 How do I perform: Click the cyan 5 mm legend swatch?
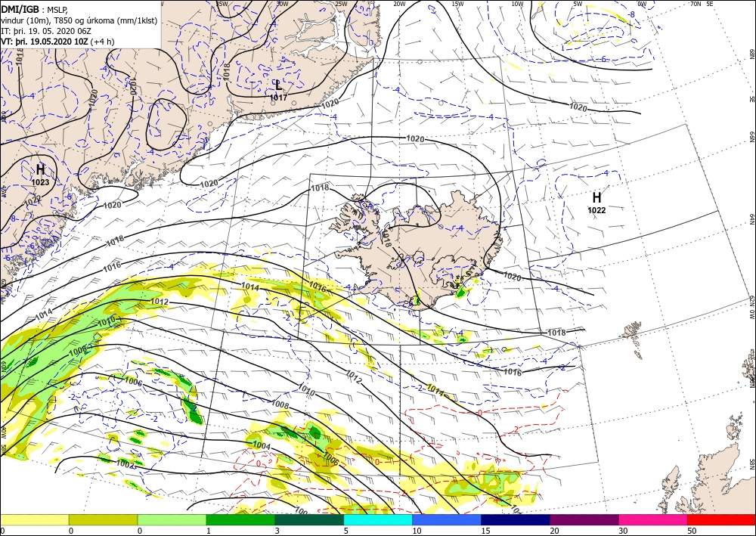378,520
